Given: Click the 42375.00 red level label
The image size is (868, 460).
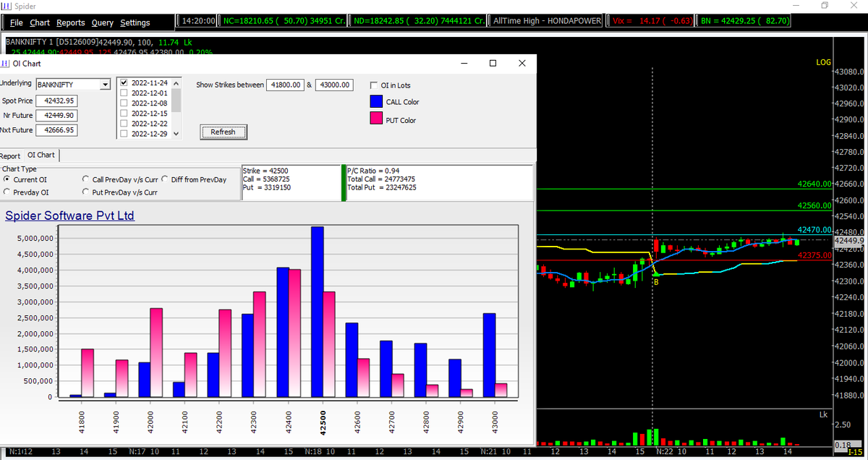Looking at the screenshot, I should pos(814,255).
